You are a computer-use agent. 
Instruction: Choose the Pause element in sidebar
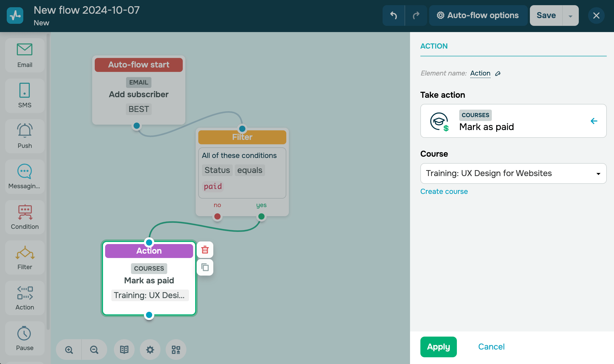(25, 338)
